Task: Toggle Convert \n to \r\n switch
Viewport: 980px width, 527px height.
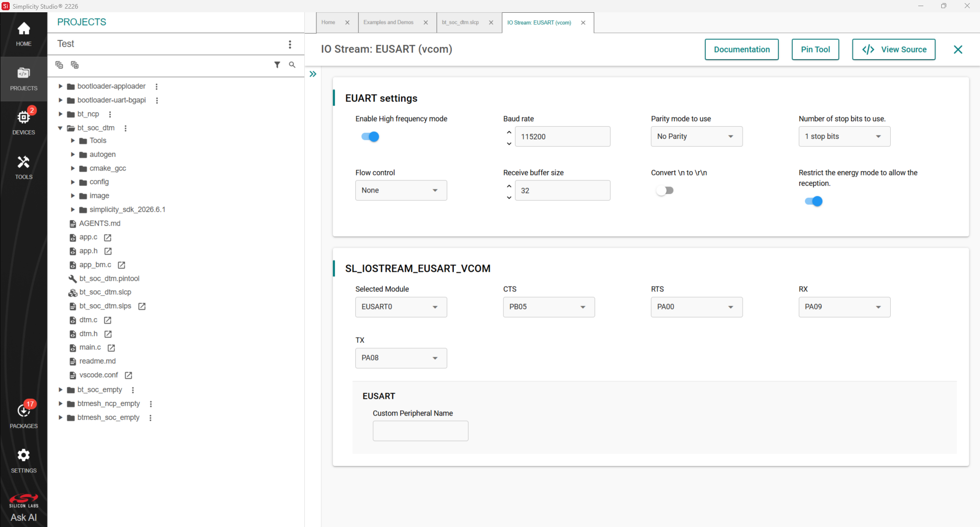Action: (665, 190)
